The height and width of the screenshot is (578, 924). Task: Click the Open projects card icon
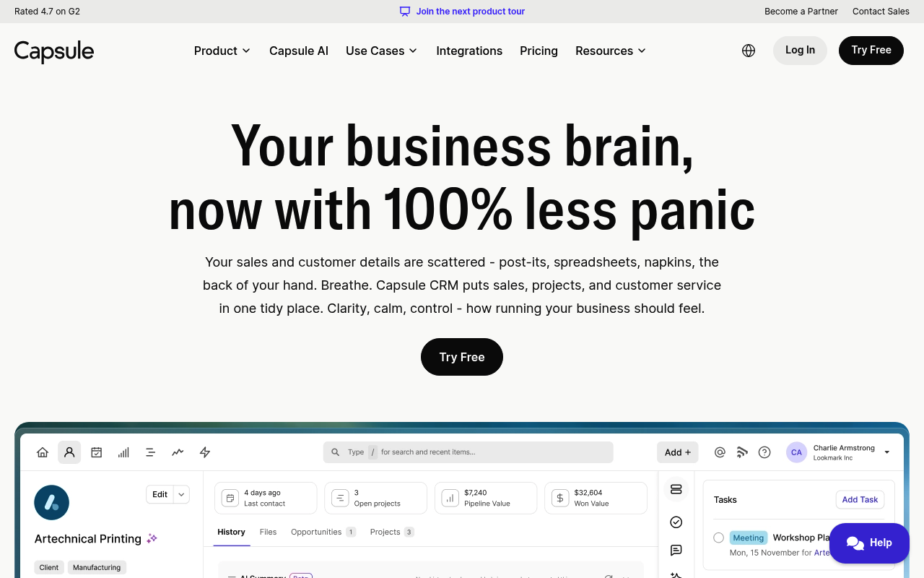point(340,498)
